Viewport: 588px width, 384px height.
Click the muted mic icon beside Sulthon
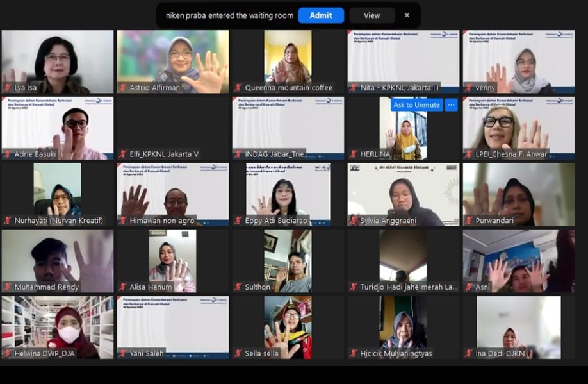click(238, 287)
